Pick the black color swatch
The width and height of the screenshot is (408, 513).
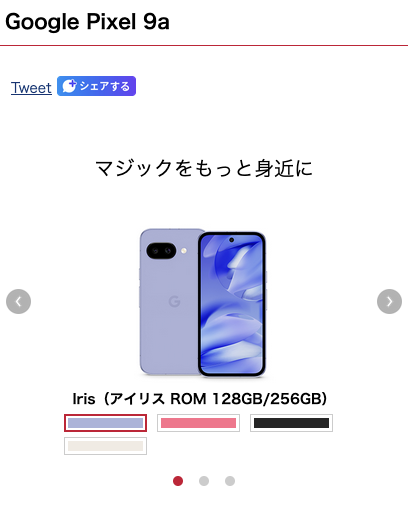click(x=291, y=423)
